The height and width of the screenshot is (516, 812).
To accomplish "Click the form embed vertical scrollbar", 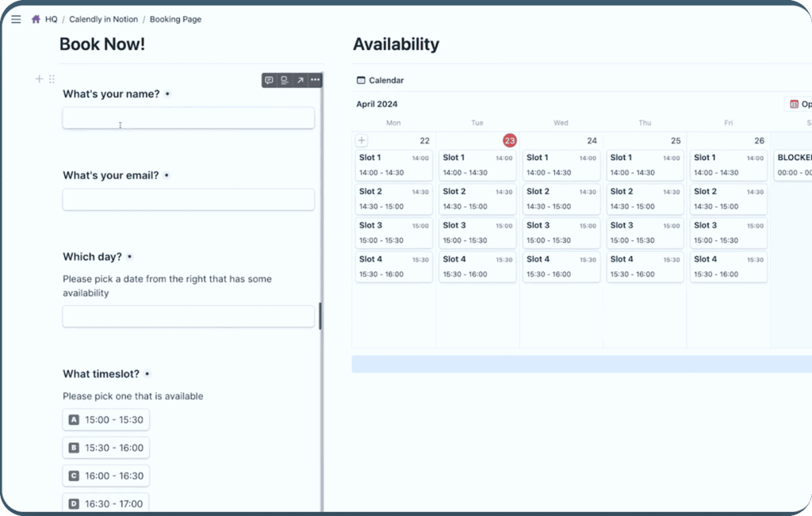I will coord(320,315).
